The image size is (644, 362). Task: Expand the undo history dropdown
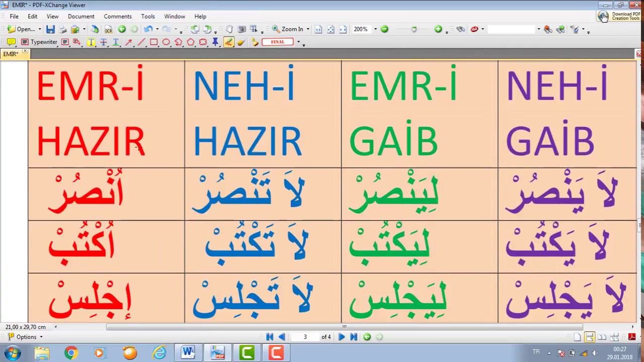[x=157, y=29]
